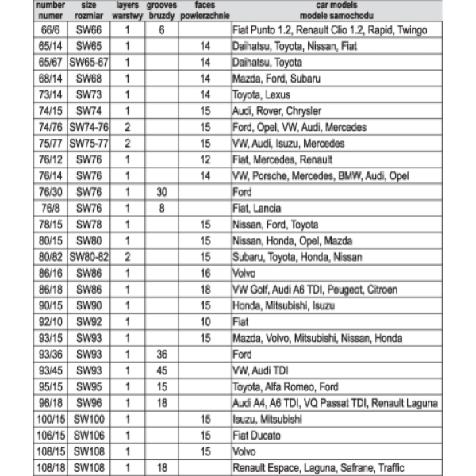Click the '76/8' number cell

(x=51, y=208)
